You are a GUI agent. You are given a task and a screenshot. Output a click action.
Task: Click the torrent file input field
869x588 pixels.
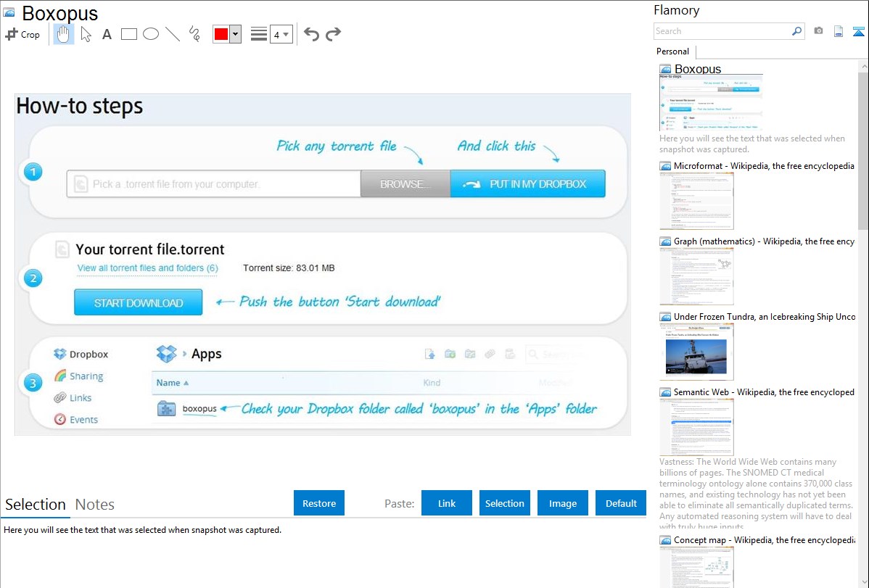coord(214,184)
